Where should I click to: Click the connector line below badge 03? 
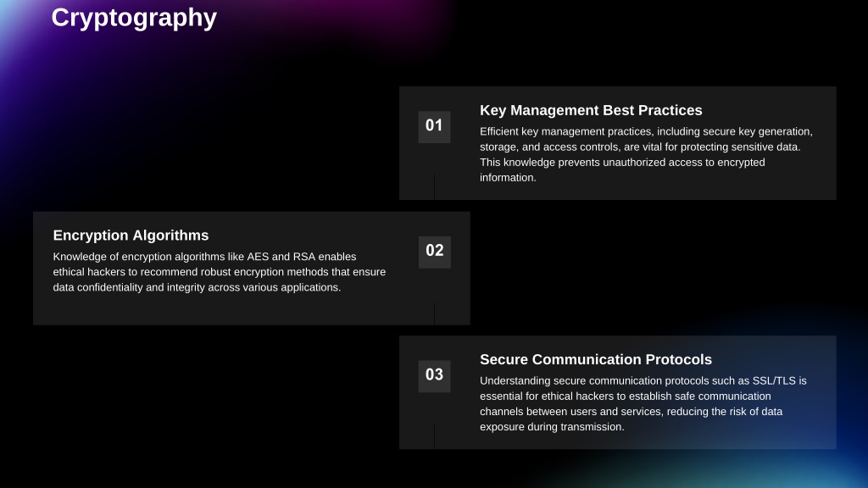(435, 436)
